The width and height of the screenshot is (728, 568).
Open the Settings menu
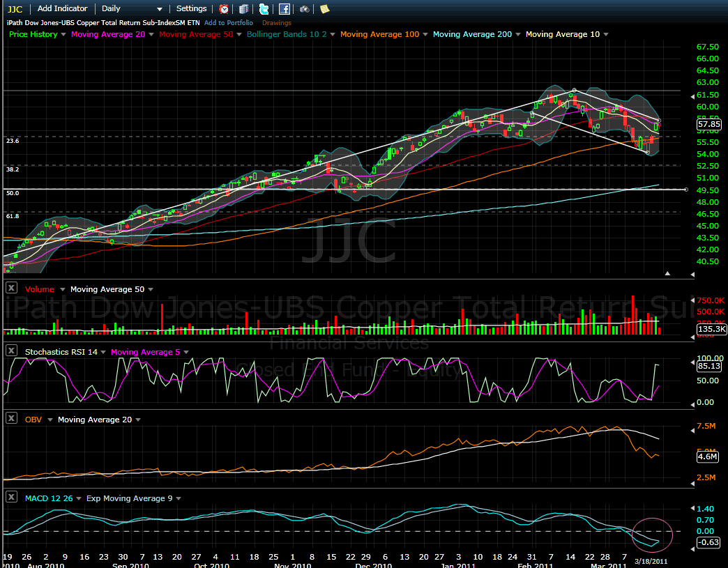coord(191,9)
